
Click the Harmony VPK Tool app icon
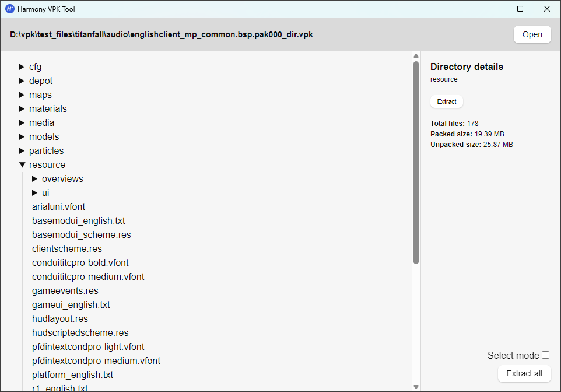point(9,9)
